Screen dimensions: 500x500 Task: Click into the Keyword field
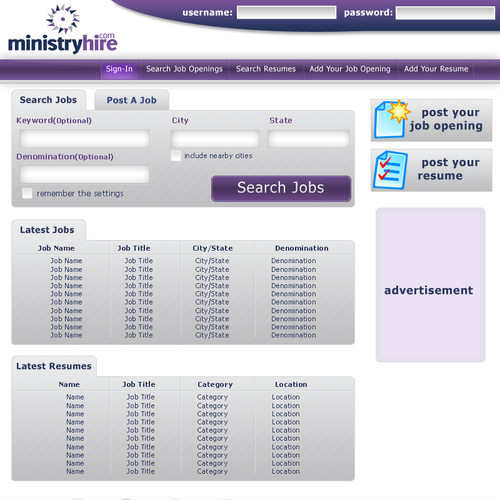[84, 138]
